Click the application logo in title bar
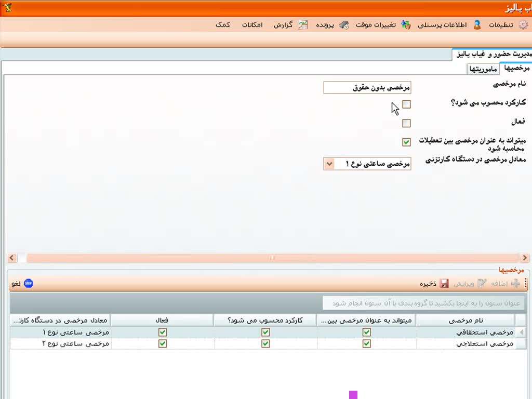This screenshot has width=532, height=399. click(x=7, y=7)
